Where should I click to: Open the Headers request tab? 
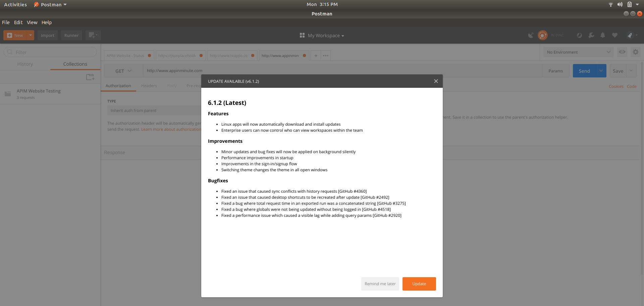pos(149,86)
